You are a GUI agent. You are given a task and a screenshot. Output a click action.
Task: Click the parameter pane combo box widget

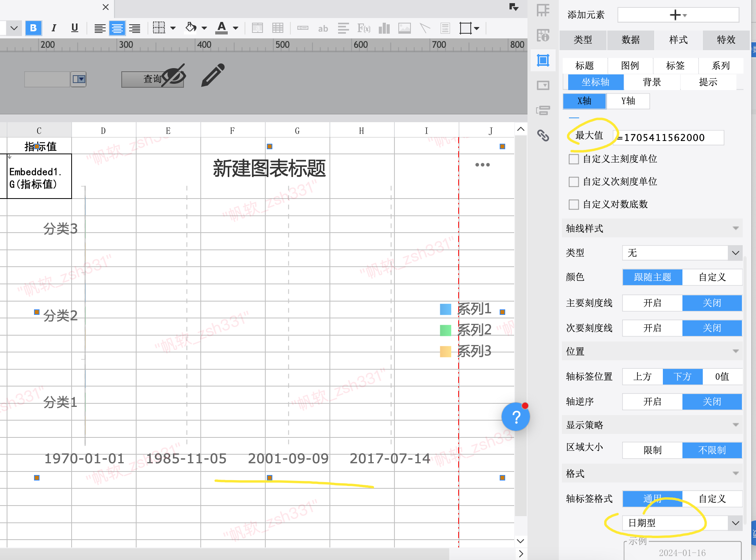[x=55, y=79]
